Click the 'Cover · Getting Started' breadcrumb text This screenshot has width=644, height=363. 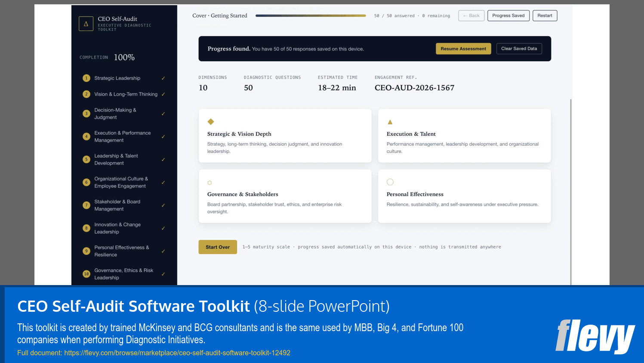220,16
